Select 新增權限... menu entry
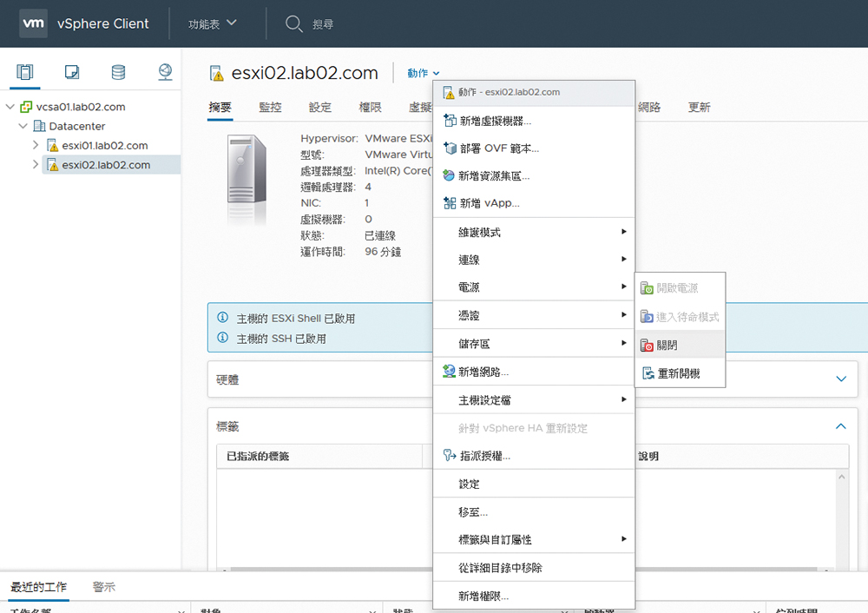The height and width of the screenshot is (613, 868). tap(534, 596)
